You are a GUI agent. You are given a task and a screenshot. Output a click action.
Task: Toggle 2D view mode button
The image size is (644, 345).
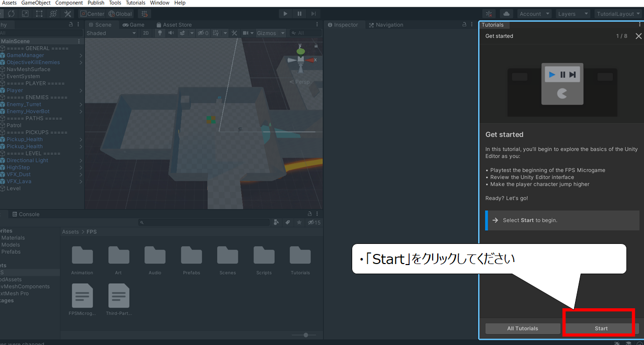click(145, 33)
